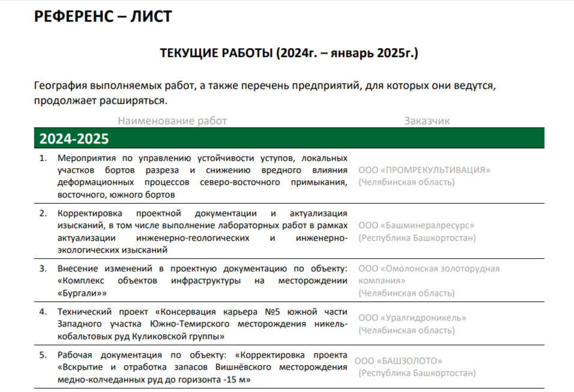This screenshot has width=574, height=392.
Task: Click row number "1." in the works list
Action: 43,158
